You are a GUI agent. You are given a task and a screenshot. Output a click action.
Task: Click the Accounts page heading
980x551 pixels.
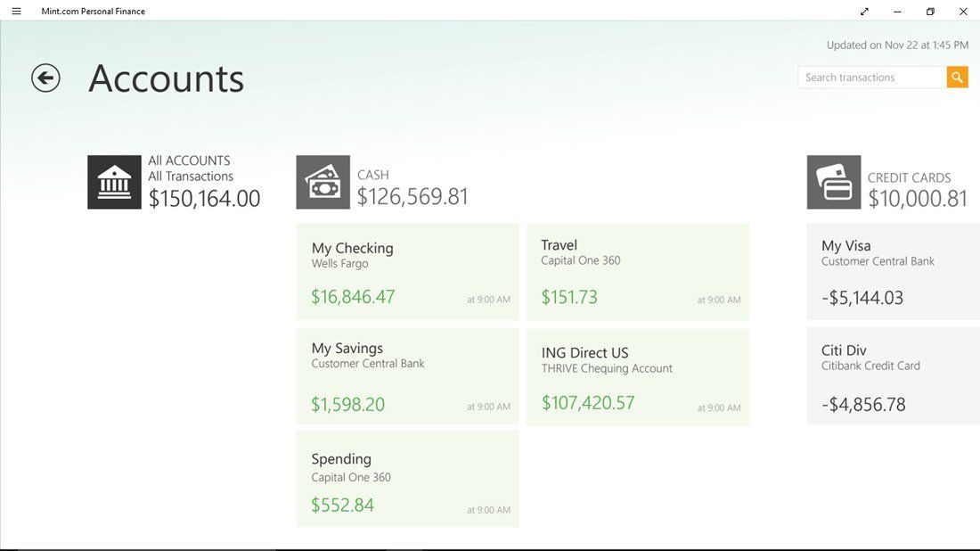[x=166, y=78]
